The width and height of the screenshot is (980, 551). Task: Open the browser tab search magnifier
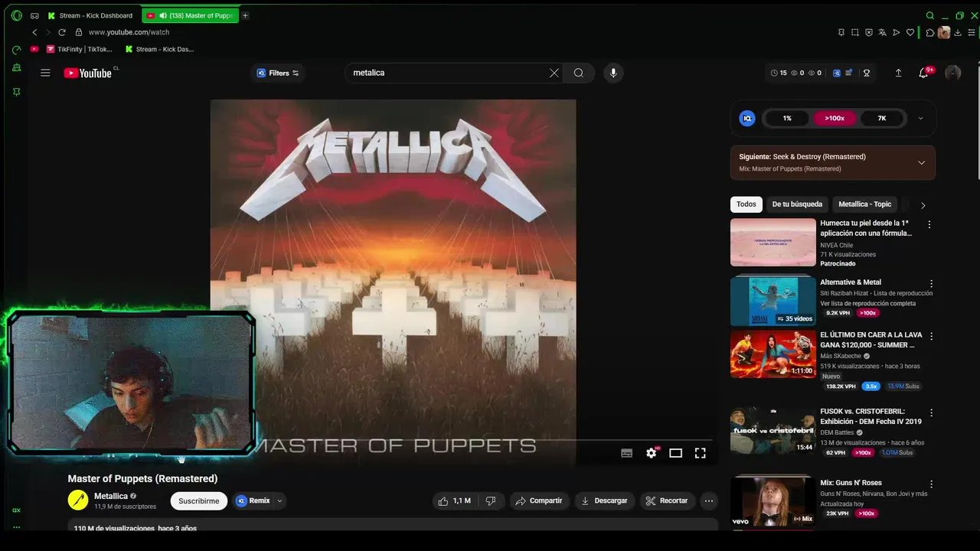click(930, 15)
